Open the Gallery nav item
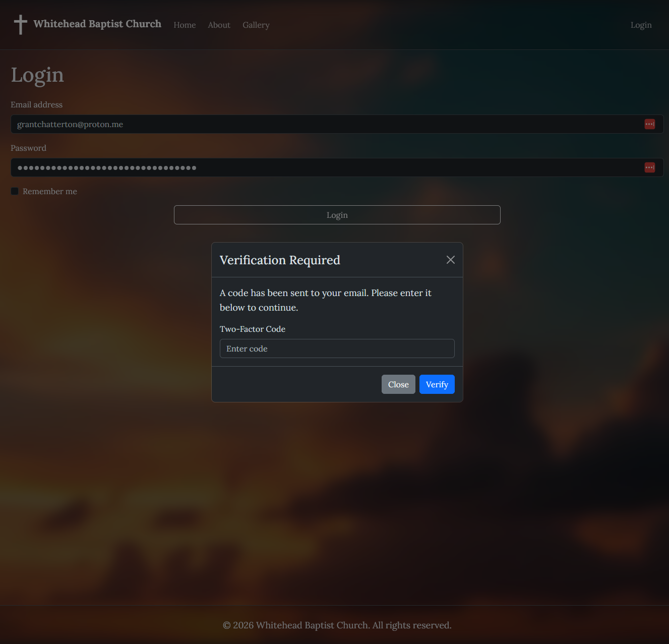The image size is (669, 644). pos(256,25)
